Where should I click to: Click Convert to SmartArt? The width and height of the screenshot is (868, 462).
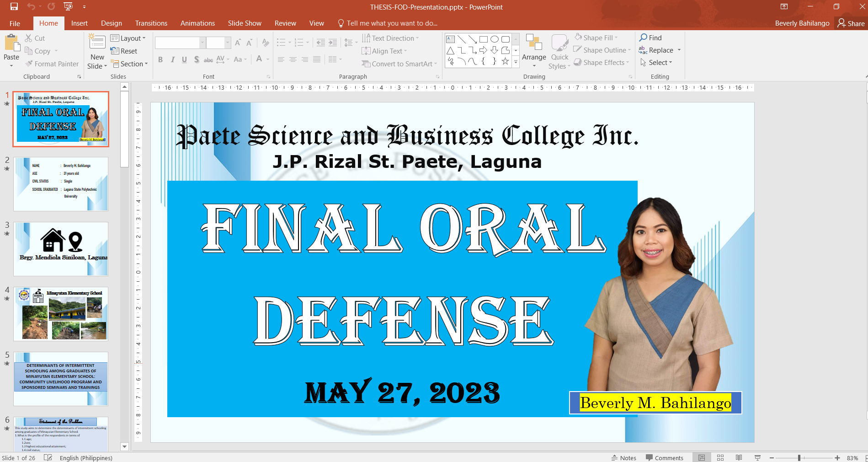click(399, 64)
